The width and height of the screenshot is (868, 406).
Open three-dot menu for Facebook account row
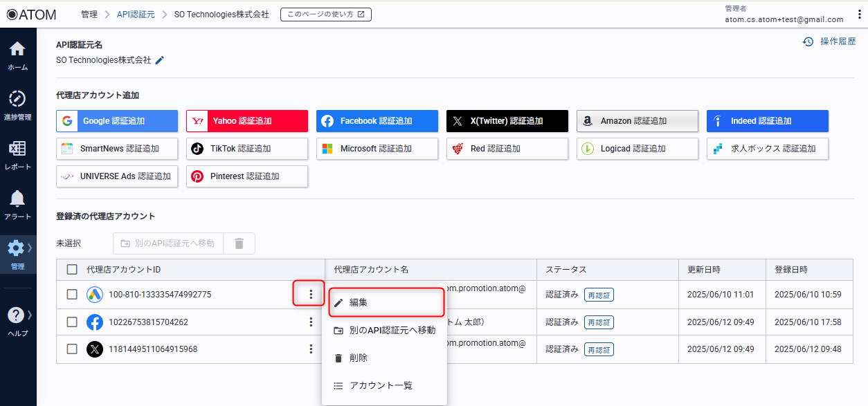[x=311, y=322]
